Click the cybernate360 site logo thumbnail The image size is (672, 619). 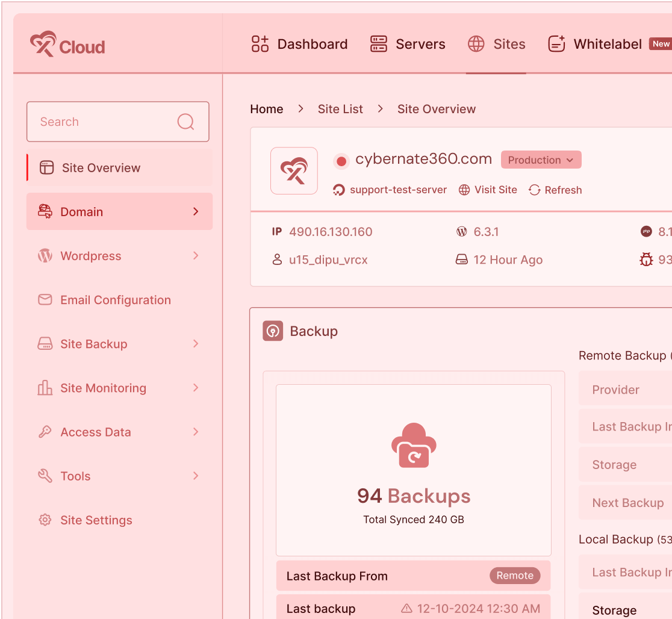[294, 171]
